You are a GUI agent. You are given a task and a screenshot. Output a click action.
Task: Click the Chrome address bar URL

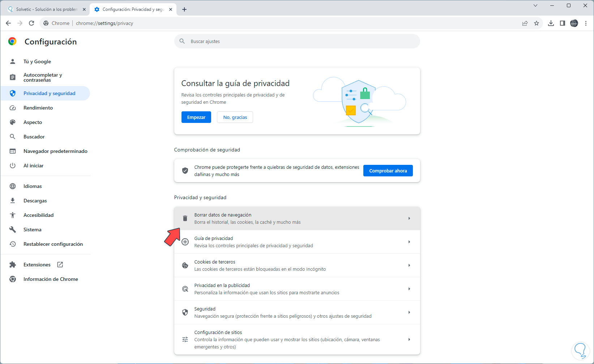(x=104, y=23)
